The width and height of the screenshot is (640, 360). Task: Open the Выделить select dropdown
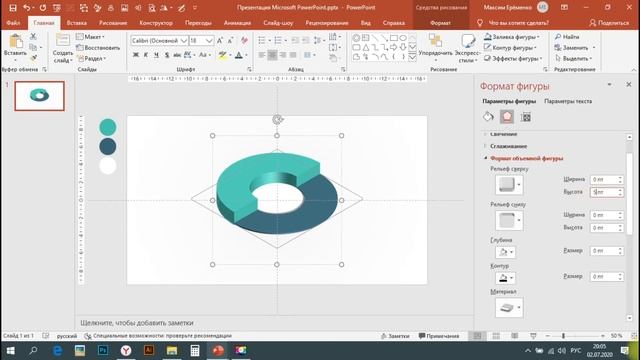click(x=573, y=58)
